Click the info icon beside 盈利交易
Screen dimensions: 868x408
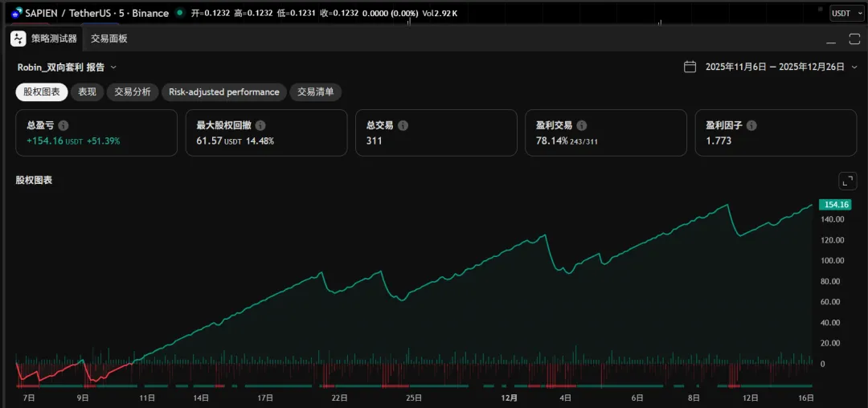click(581, 126)
